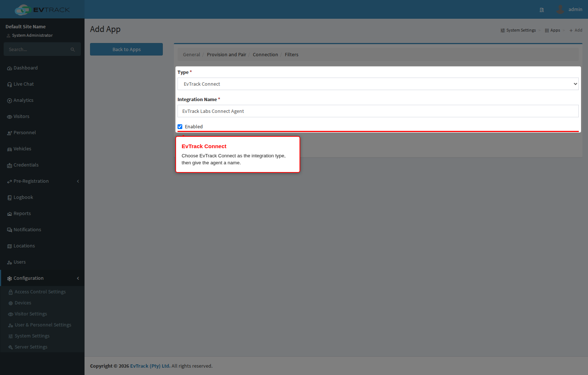Screen dimensions: 588x375
Task: Click the Live Chat headset icon
Action: (10, 85)
